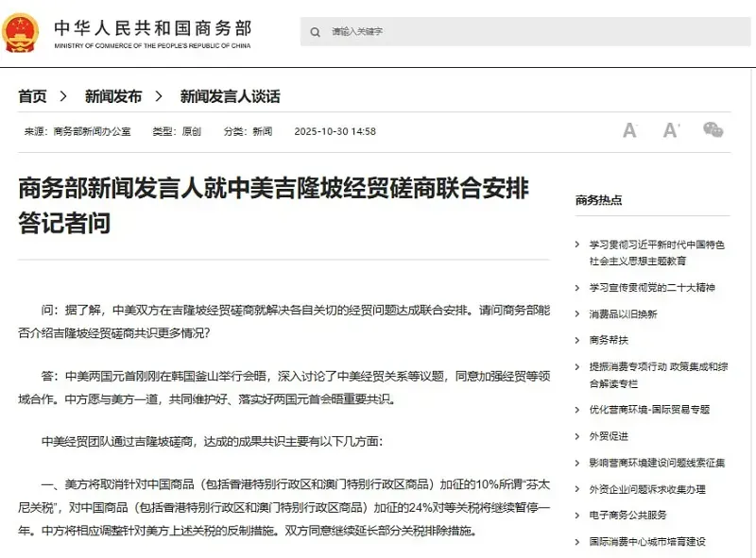The width and height of the screenshot is (756, 558).
Task: Open 商务帮扶 sidebar link
Action: pyautogui.click(x=609, y=340)
